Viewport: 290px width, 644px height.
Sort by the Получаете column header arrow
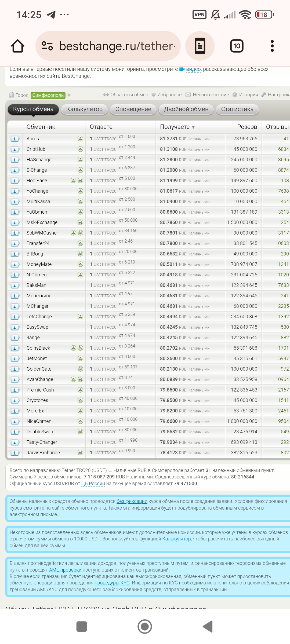point(193,127)
